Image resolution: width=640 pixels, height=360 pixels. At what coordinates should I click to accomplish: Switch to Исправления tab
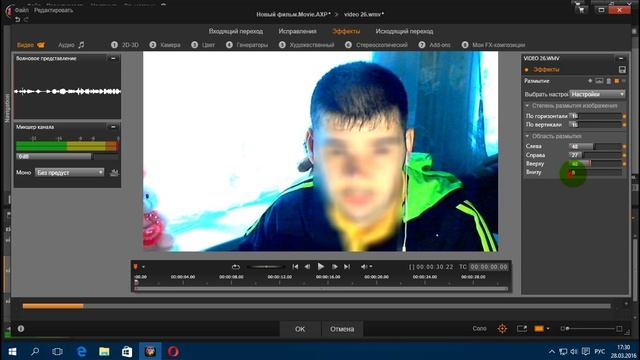297,31
